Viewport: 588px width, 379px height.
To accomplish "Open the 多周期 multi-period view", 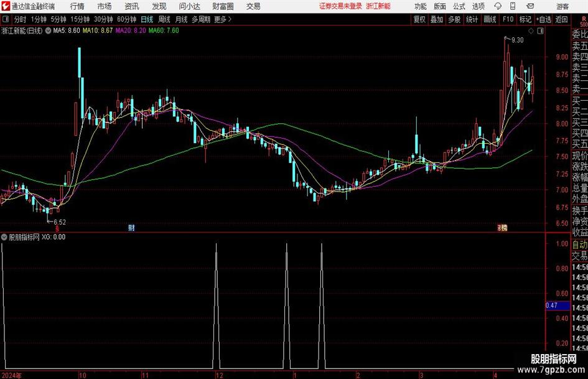I will [201, 19].
